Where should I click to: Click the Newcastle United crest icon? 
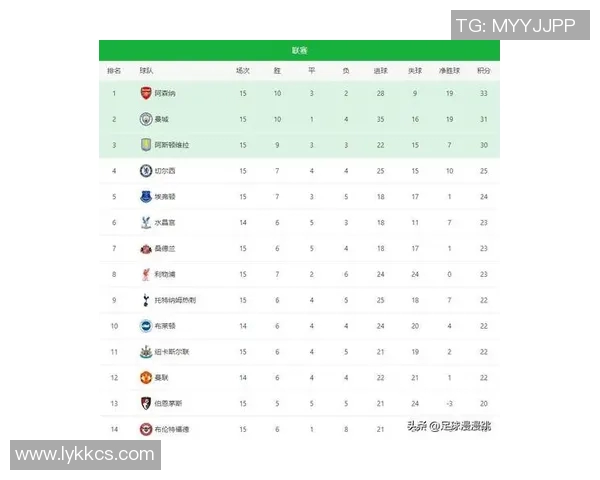click(x=146, y=352)
